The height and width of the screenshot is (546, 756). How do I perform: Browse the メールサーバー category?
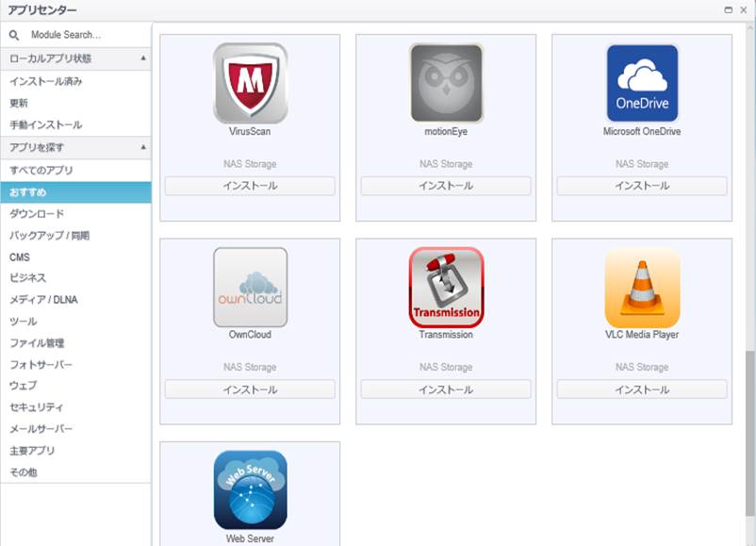coord(75,429)
